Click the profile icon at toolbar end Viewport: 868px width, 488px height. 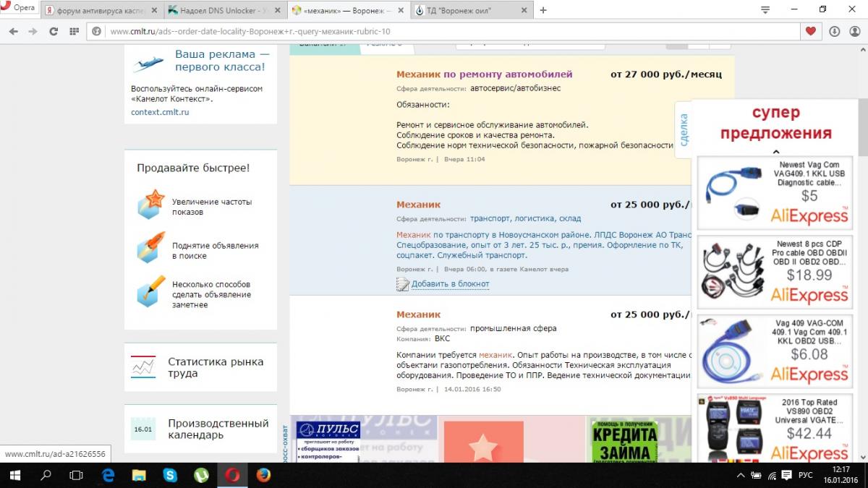coord(854,31)
